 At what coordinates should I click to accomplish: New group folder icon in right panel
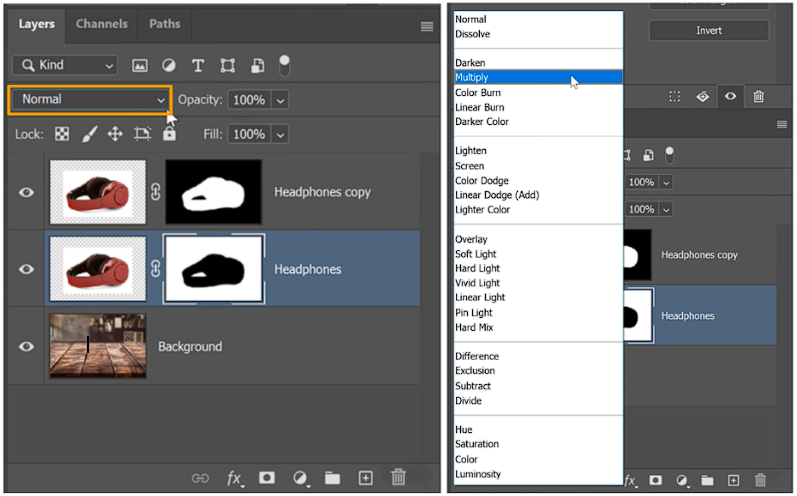click(x=707, y=480)
